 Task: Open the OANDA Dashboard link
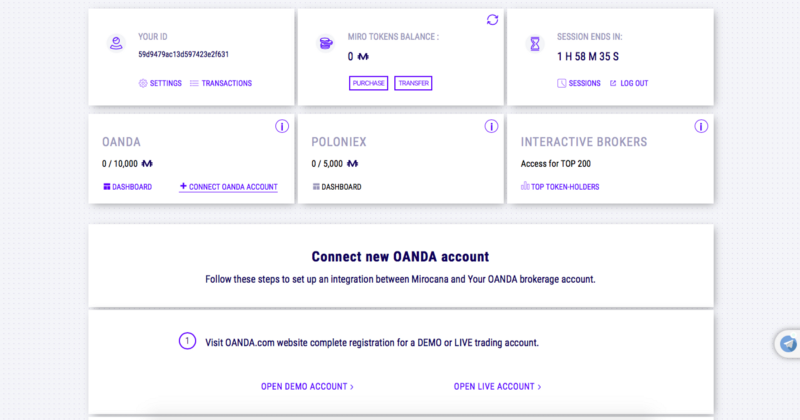pyautogui.click(x=128, y=187)
